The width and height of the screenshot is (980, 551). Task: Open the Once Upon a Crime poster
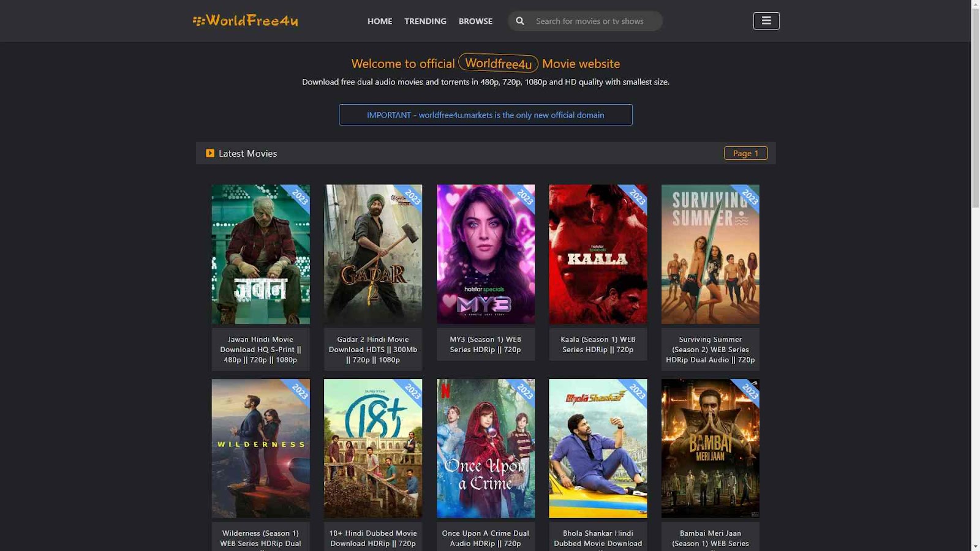(x=486, y=448)
